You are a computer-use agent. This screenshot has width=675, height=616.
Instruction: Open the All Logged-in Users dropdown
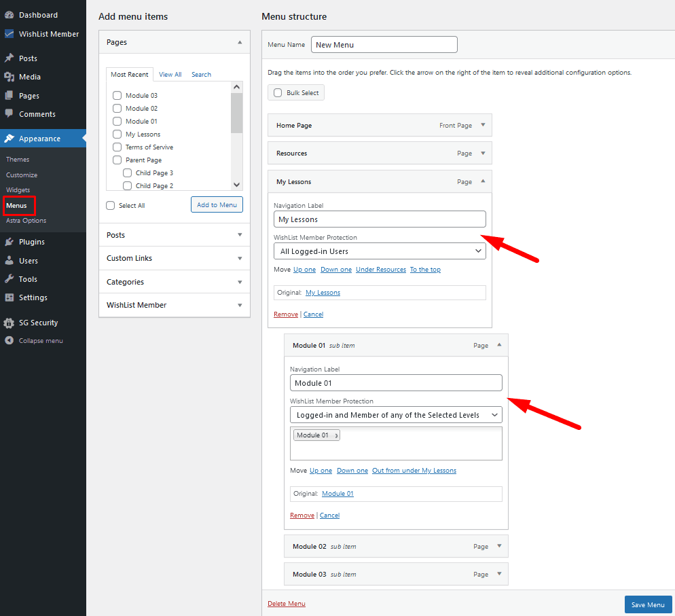pyautogui.click(x=380, y=251)
